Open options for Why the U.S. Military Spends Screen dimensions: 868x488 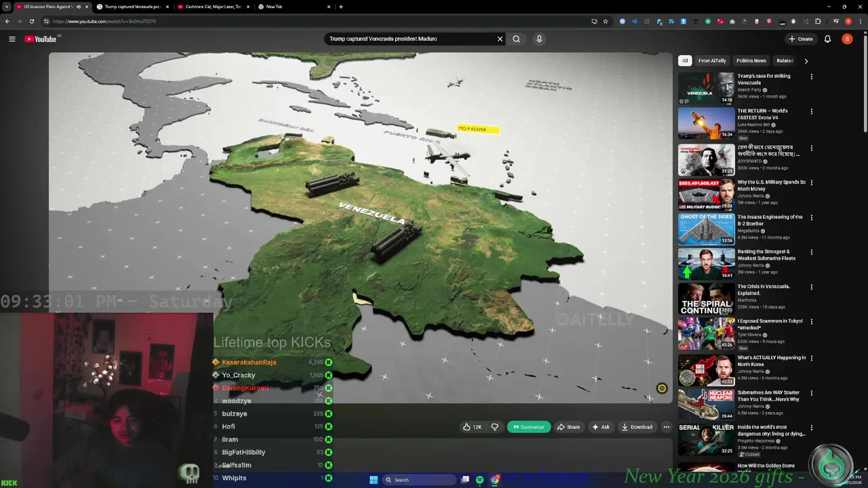[x=811, y=182]
